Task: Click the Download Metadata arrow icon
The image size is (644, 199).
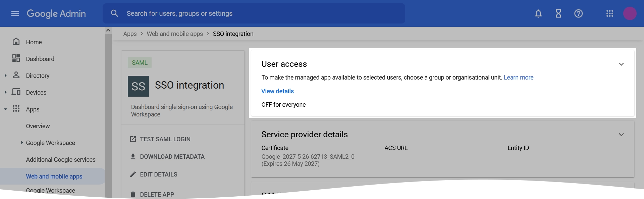Action: tap(133, 157)
